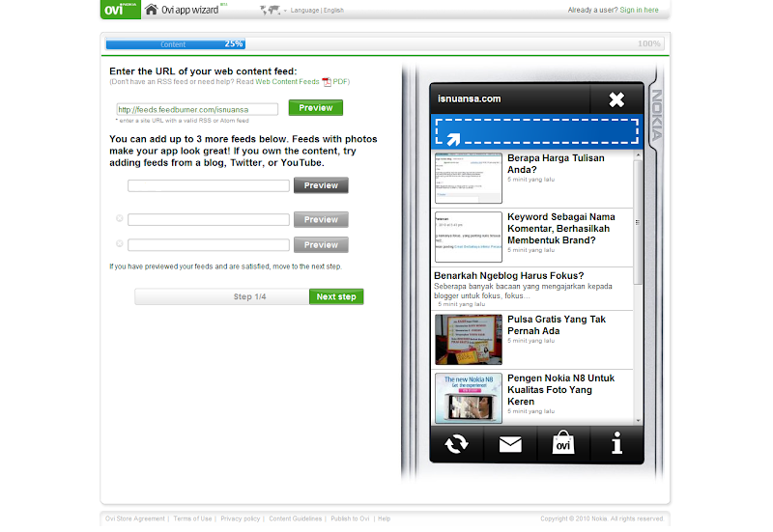Open the Publish to Ovi link
Image resolution: width=773 pixels, height=532 pixels.
tap(350, 518)
